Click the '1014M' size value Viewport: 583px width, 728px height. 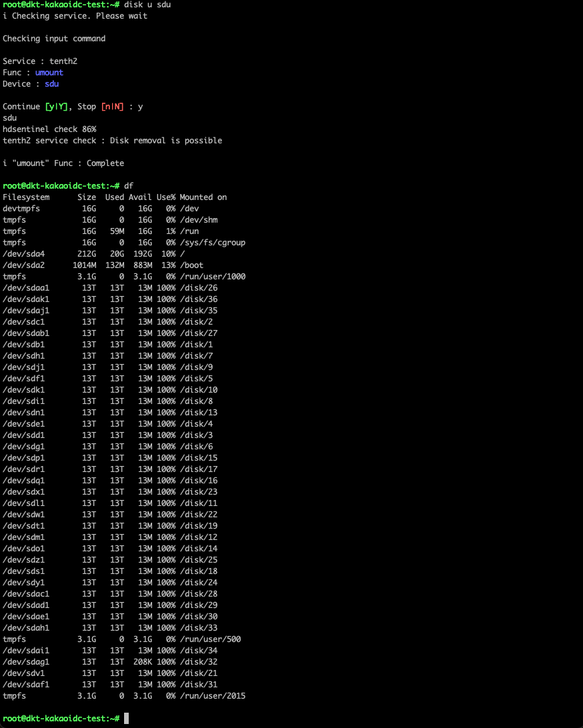[x=85, y=265]
